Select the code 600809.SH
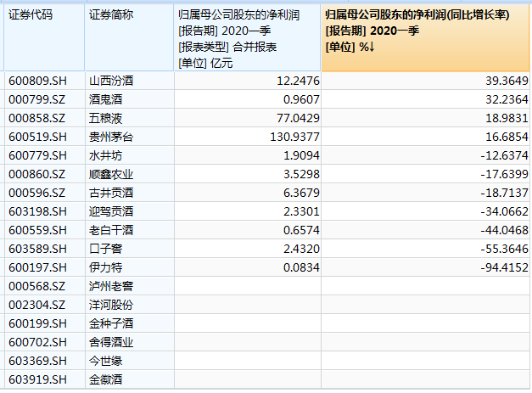532x393 pixels. tap(37, 81)
